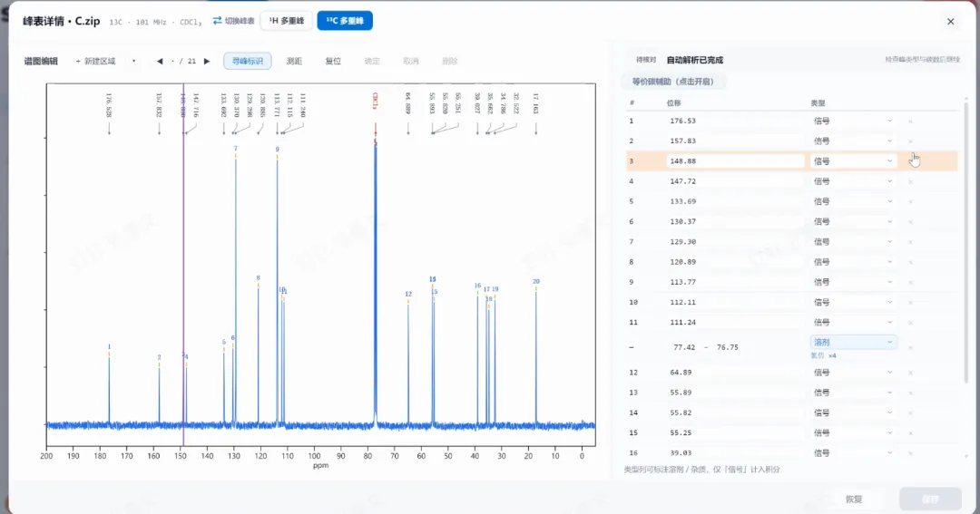Toggle the 寻峰标识 peak marker mode
This screenshot has width=980, height=514.
coord(248,62)
